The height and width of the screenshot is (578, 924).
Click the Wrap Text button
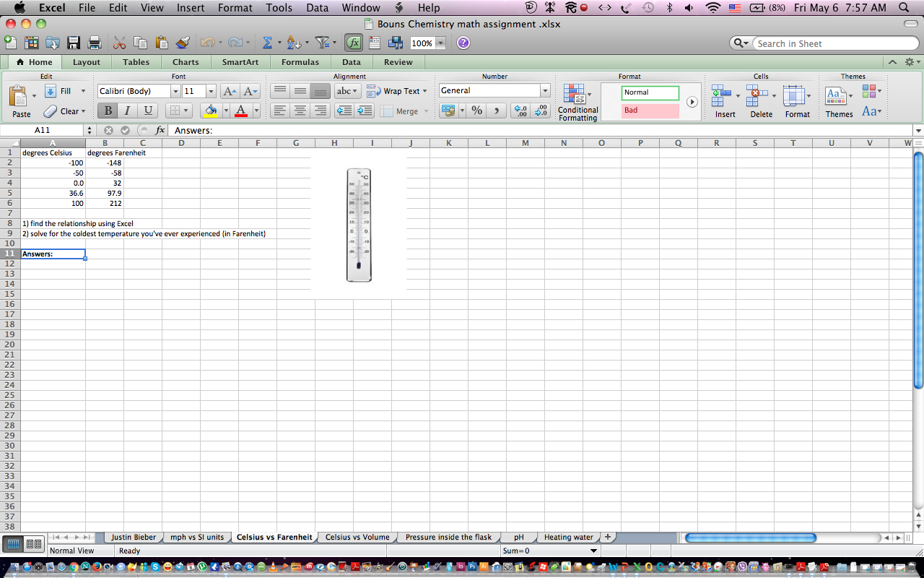click(398, 91)
